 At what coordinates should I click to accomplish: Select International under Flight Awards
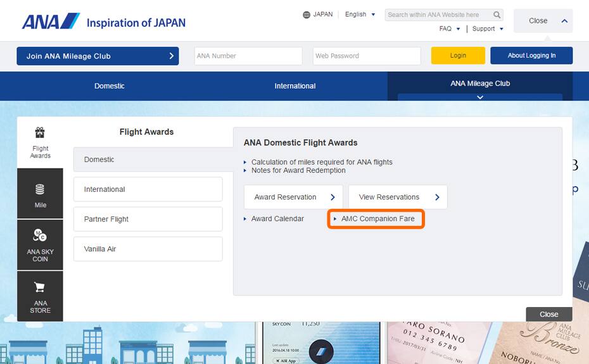(x=148, y=189)
